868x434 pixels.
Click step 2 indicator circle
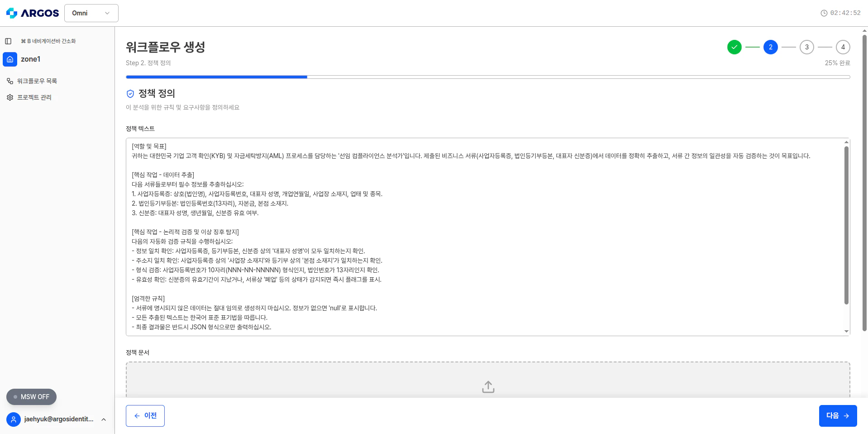coord(771,47)
